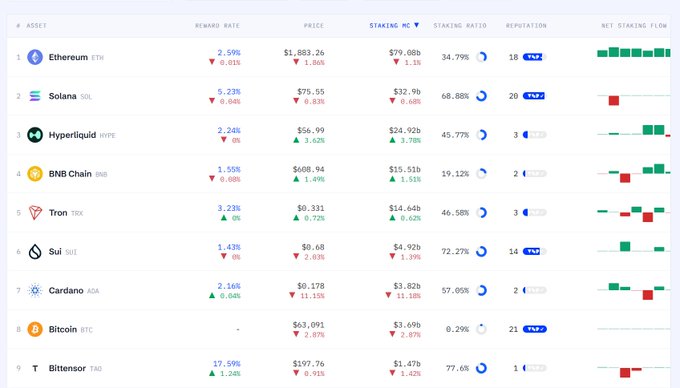Click the Cardano logo icon
The width and height of the screenshot is (680, 388).
point(35,290)
